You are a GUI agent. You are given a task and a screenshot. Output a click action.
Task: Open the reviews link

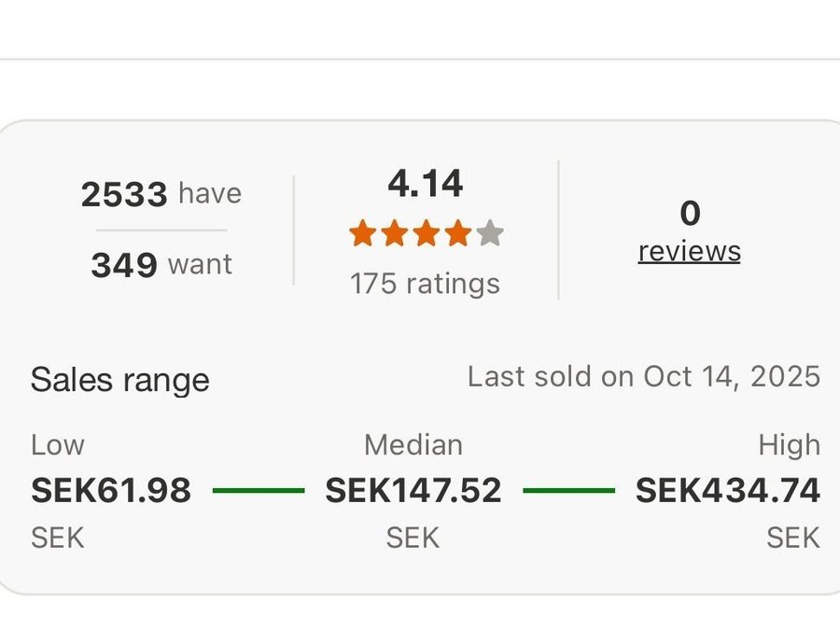689,251
